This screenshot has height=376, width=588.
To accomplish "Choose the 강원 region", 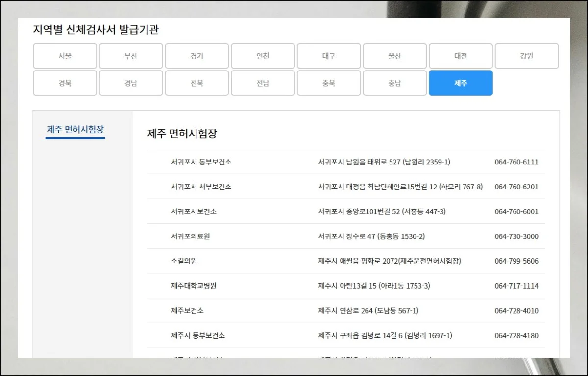I will tap(527, 55).
